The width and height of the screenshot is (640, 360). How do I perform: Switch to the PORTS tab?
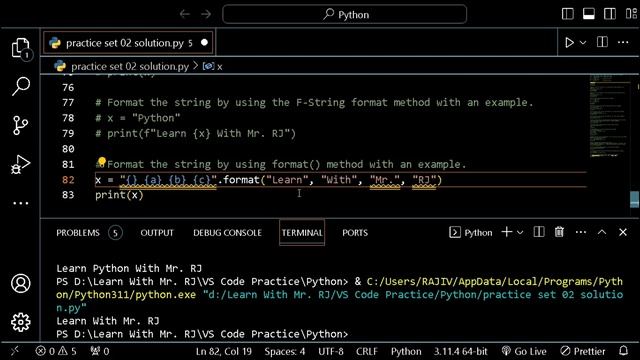pyautogui.click(x=355, y=233)
